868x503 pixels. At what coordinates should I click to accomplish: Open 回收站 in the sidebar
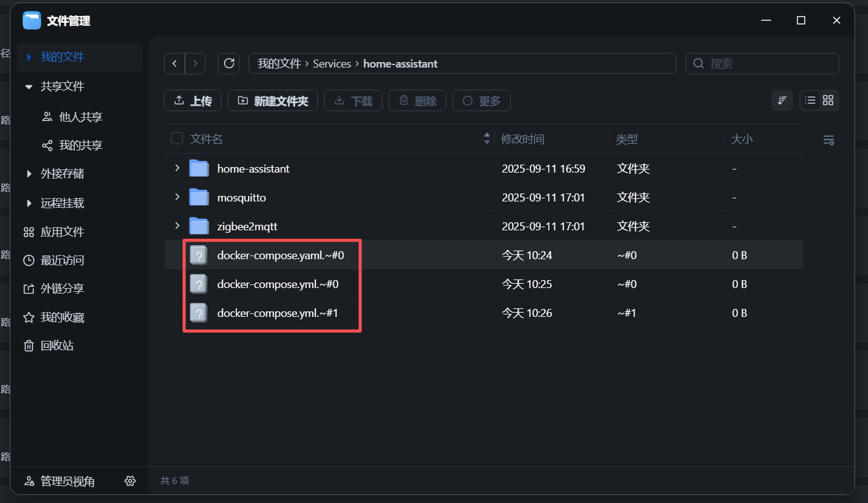point(56,346)
